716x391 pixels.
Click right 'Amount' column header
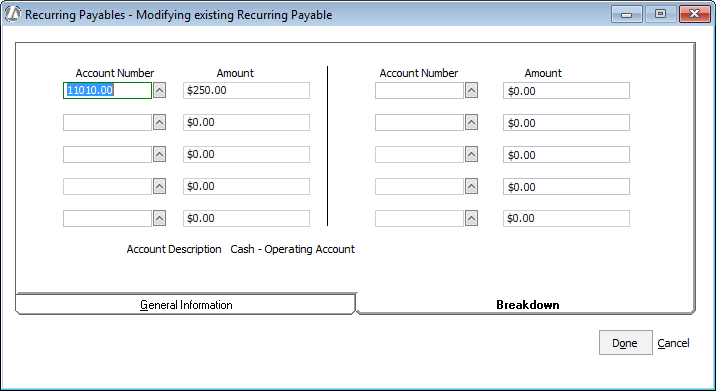coord(543,73)
